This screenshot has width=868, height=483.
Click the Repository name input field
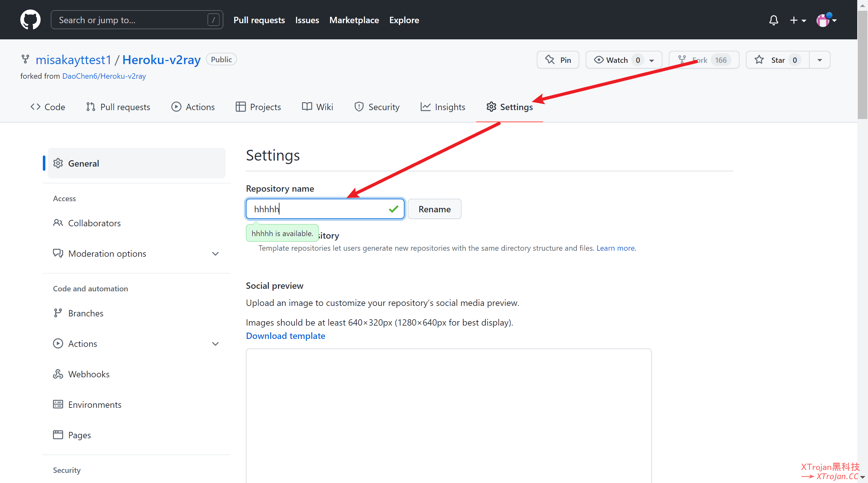(317, 209)
